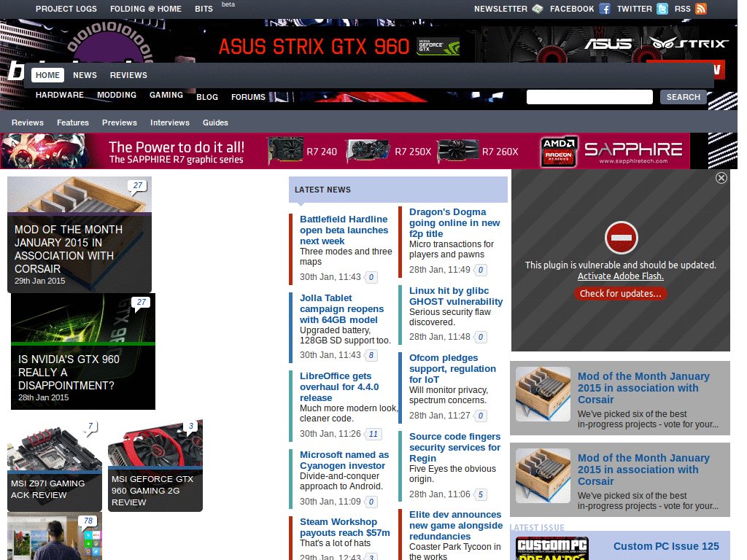
Task: Open the Interviews submenu item
Action: (x=170, y=122)
